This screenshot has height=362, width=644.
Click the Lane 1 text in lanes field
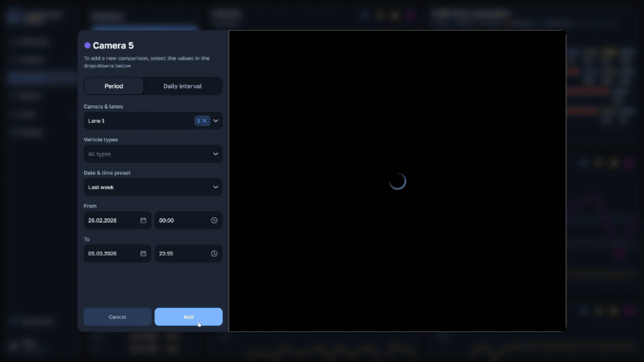(x=96, y=121)
